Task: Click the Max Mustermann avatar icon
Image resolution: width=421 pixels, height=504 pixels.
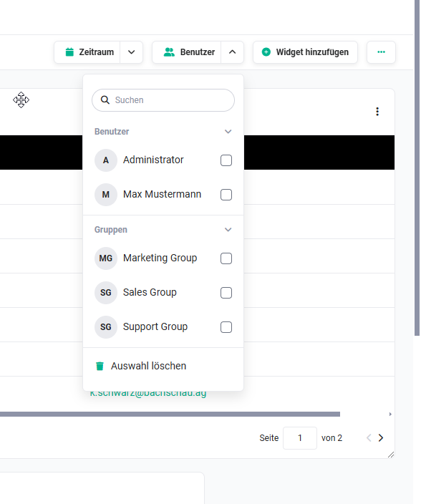Action: coord(106,195)
